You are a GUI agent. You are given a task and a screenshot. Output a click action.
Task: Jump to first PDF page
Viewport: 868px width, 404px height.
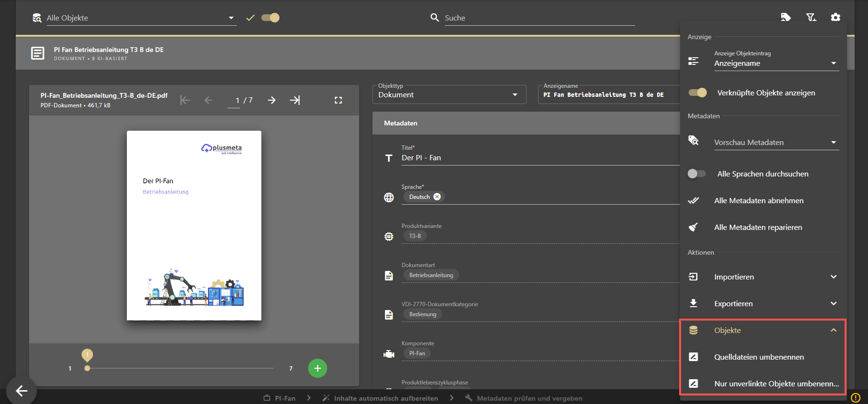pos(185,100)
